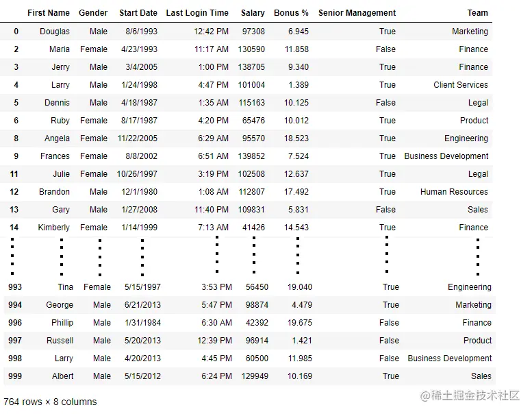Click the Team column header

click(477, 13)
